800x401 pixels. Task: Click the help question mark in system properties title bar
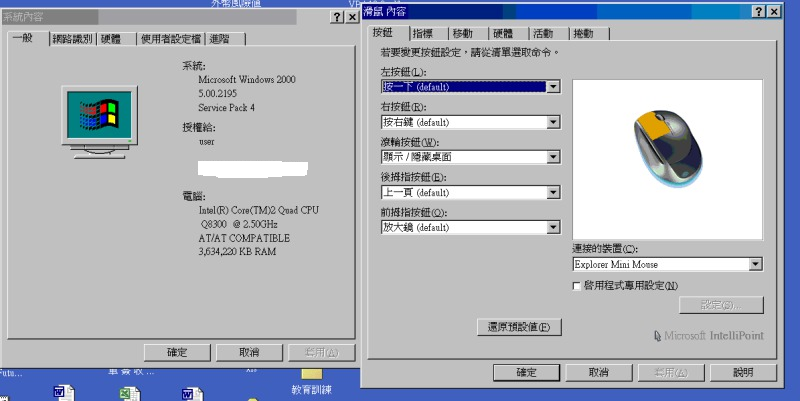[337, 17]
